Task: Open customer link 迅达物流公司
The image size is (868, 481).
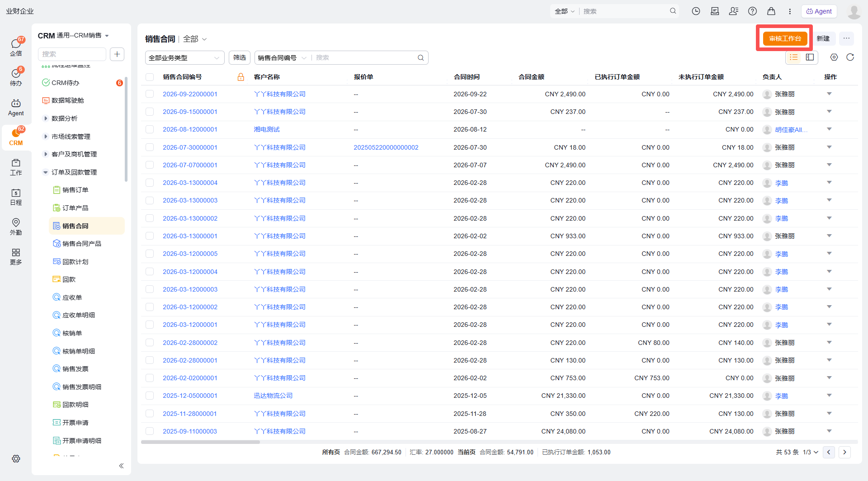Action: [x=273, y=396]
